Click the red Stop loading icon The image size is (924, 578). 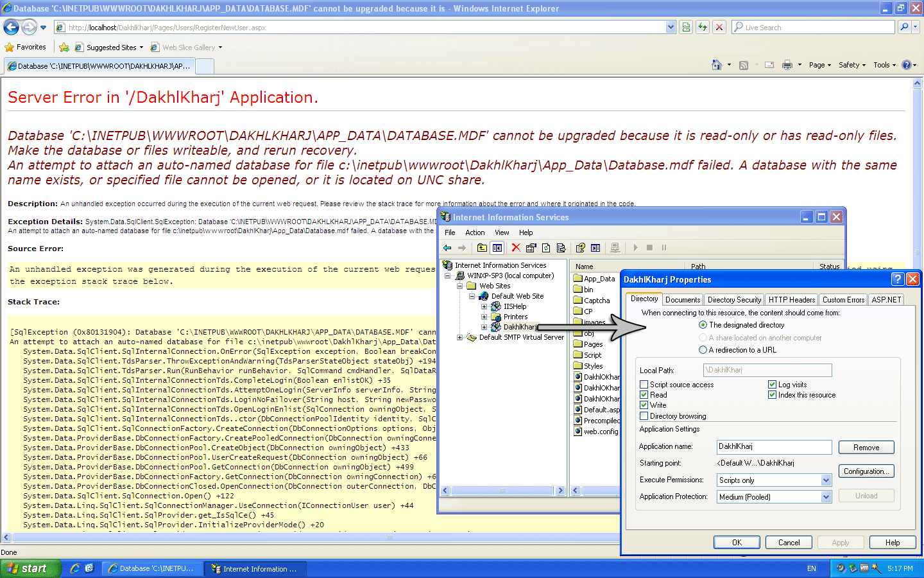click(719, 27)
